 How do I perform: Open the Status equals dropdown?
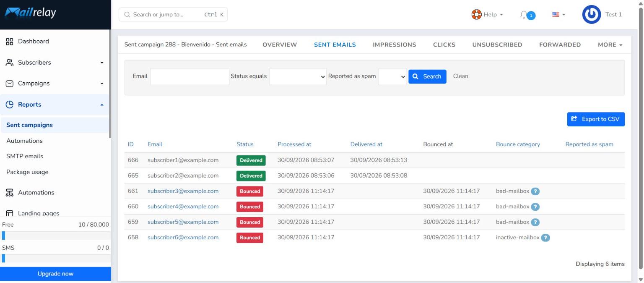click(298, 76)
